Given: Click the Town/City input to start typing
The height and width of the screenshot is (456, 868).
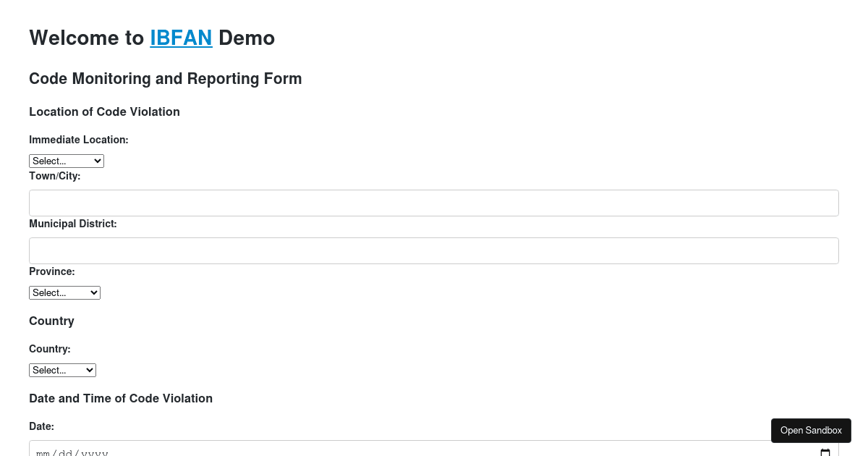Looking at the screenshot, I should click(x=434, y=203).
